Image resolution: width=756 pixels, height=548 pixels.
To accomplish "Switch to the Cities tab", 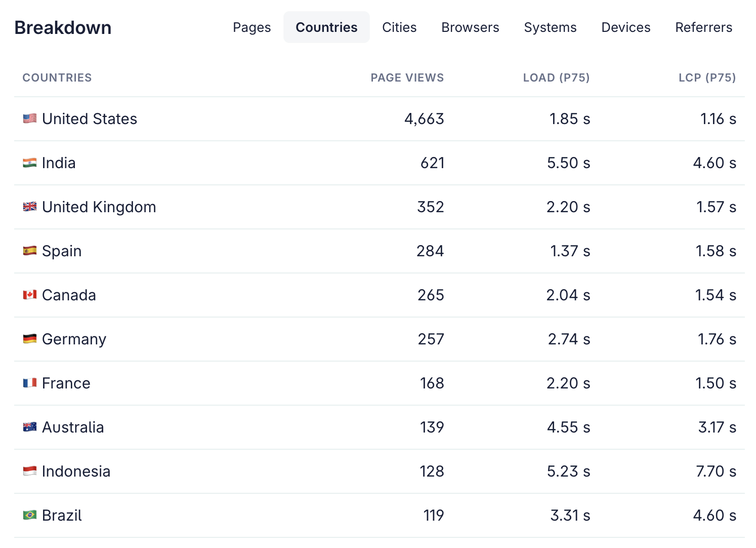I will (x=399, y=27).
